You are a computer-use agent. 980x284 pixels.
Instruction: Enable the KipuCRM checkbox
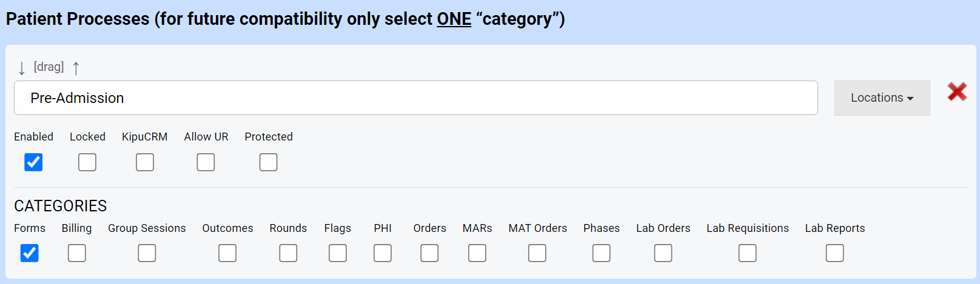[145, 162]
